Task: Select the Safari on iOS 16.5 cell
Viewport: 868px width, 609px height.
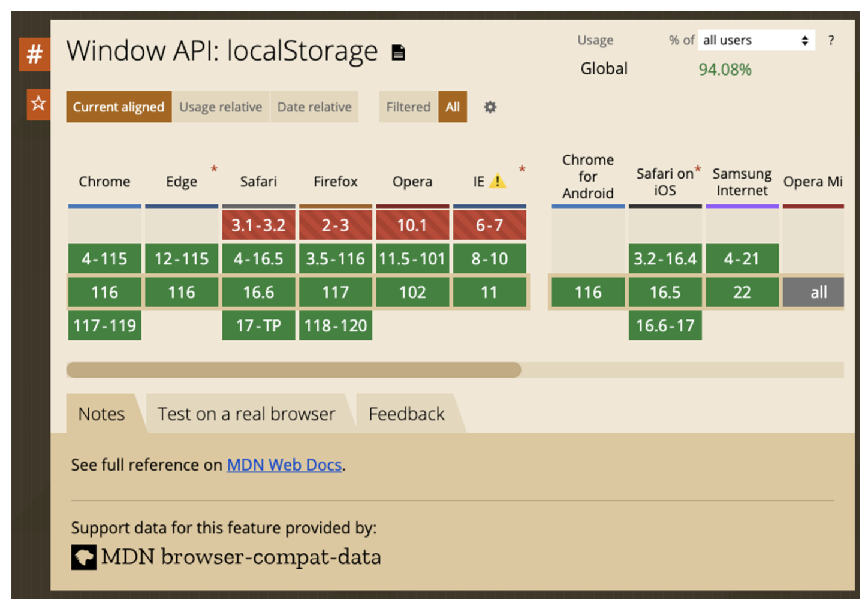Action: pyautogui.click(x=665, y=292)
